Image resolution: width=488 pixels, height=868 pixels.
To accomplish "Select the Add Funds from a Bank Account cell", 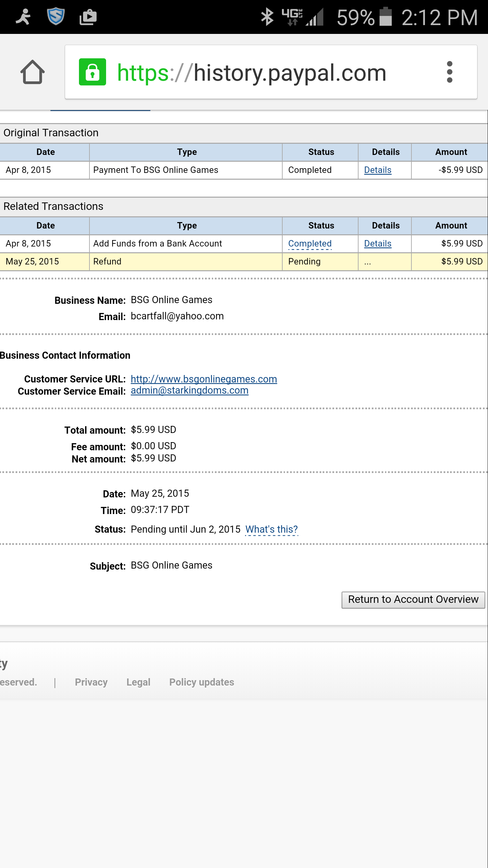I will pyautogui.click(x=186, y=243).
